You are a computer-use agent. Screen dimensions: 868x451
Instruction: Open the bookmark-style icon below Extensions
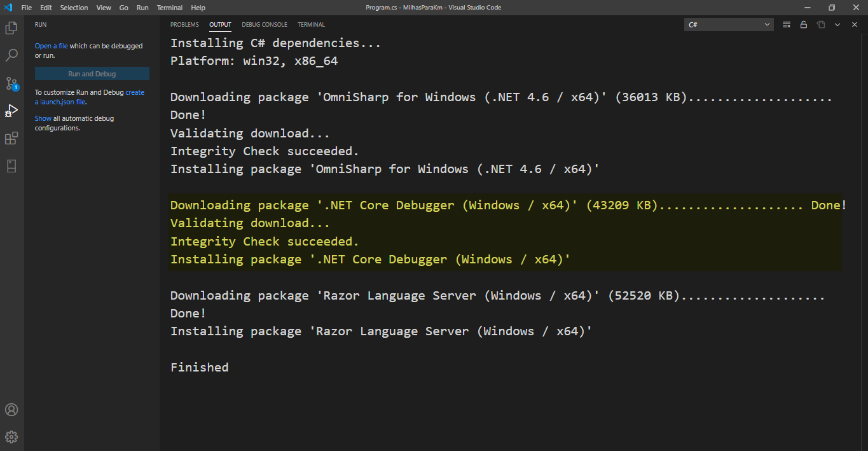[x=11, y=166]
